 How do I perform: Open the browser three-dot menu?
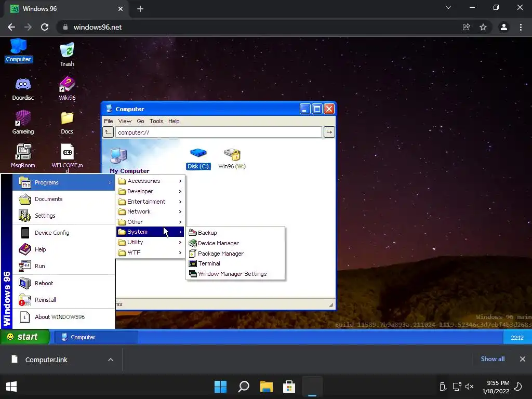pyautogui.click(x=521, y=27)
